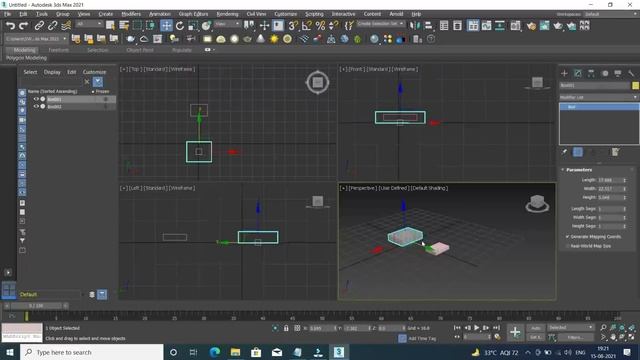Click the Auto key button
Image resolution: width=640 pixels, height=360 pixels.
(x=536, y=328)
